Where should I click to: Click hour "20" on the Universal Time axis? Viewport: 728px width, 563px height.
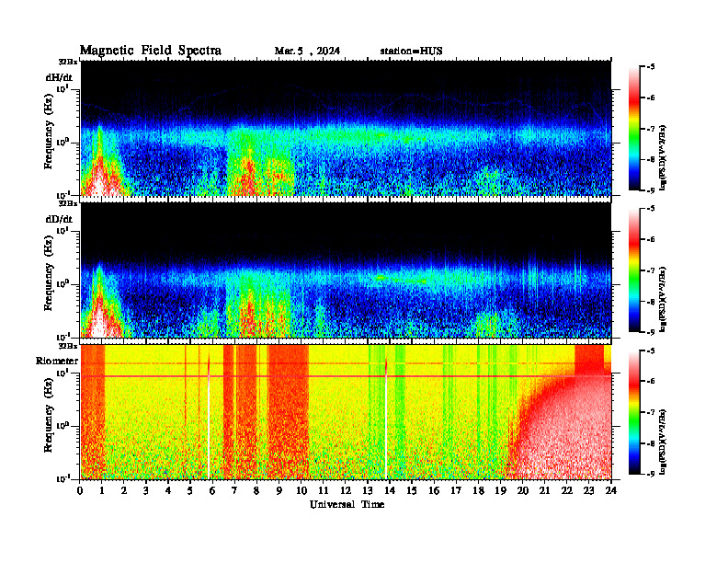(x=523, y=490)
